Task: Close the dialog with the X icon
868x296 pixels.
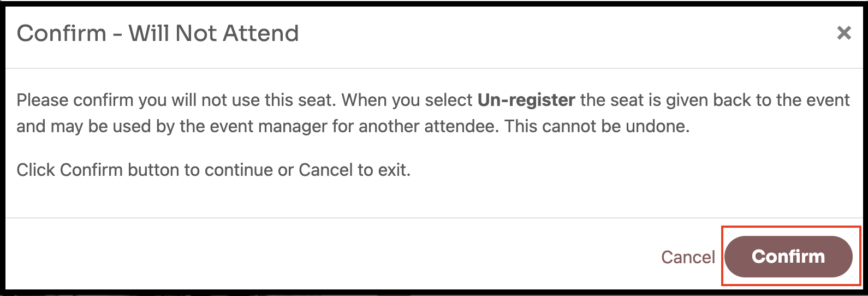Action: point(844,33)
